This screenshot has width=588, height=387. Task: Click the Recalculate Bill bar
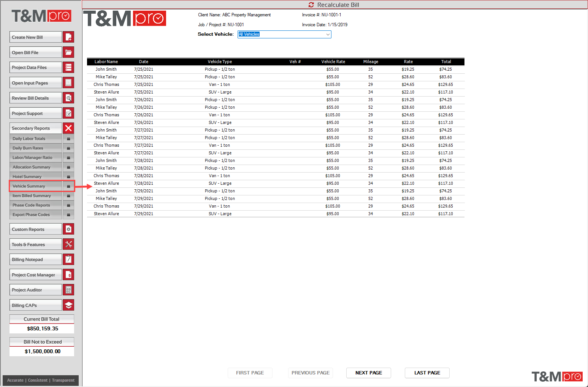(x=335, y=5)
